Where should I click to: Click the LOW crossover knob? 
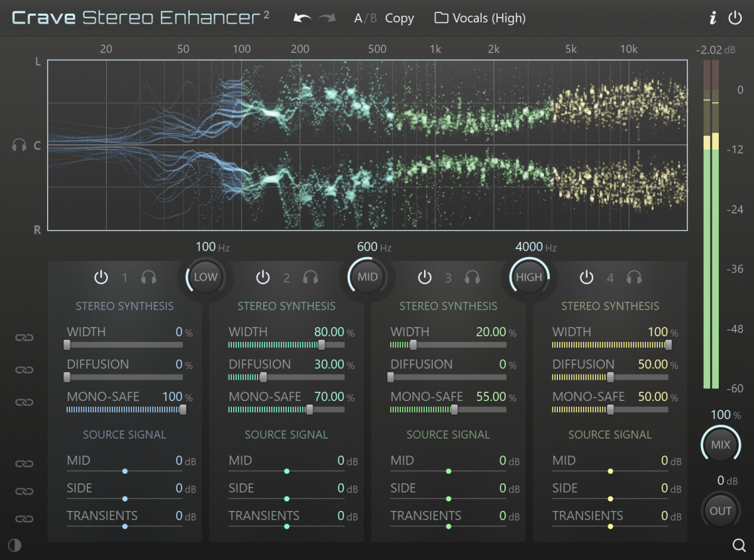(x=205, y=277)
